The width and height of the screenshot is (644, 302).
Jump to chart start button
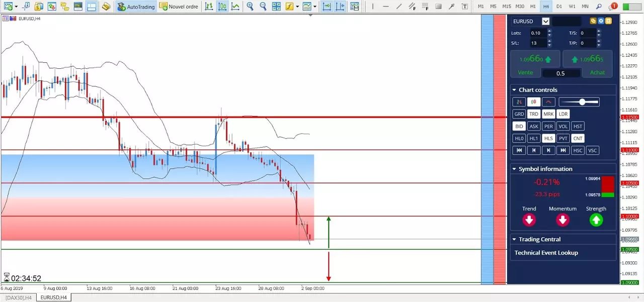tap(519, 150)
